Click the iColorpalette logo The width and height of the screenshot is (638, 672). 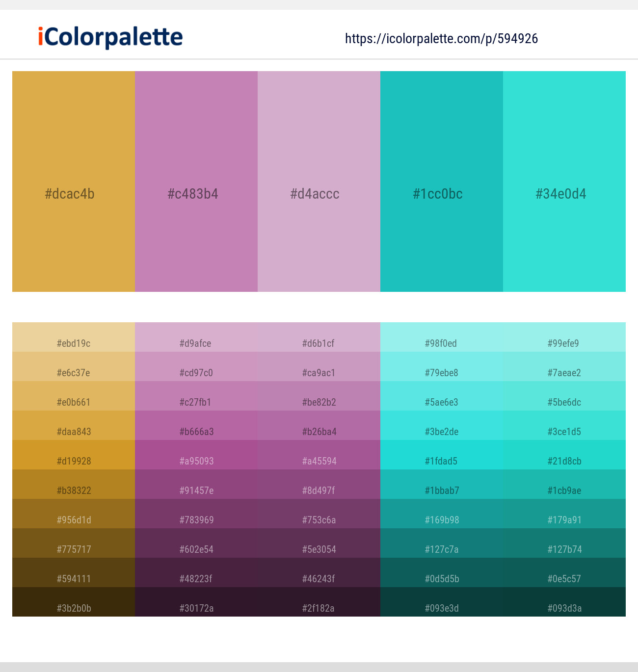(110, 37)
